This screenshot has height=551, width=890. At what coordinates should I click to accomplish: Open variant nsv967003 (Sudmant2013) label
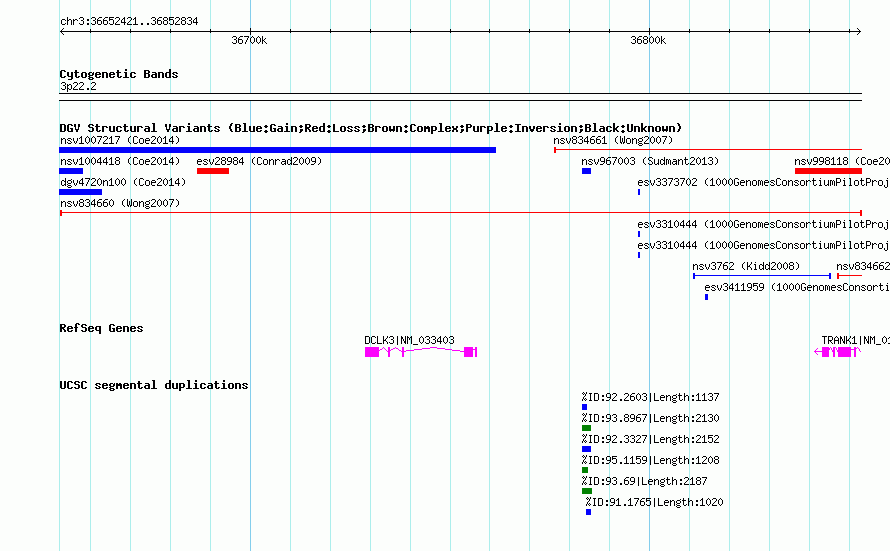tap(650, 161)
